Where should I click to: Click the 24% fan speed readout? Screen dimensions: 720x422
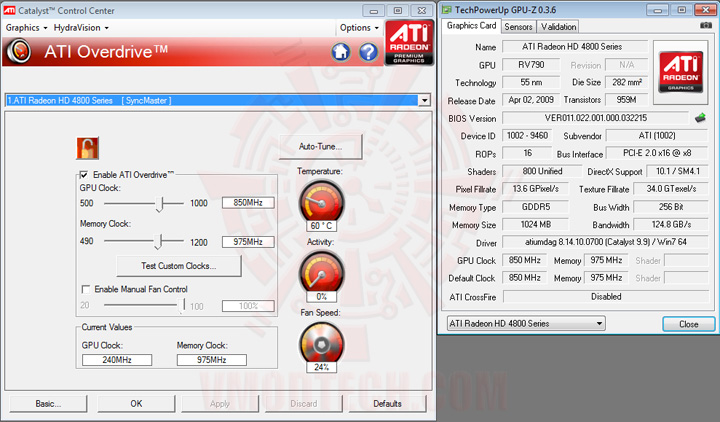tap(321, 367)
